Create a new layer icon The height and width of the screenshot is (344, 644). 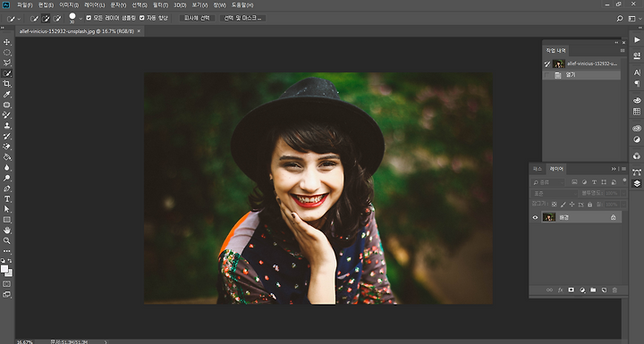point(604,290)
